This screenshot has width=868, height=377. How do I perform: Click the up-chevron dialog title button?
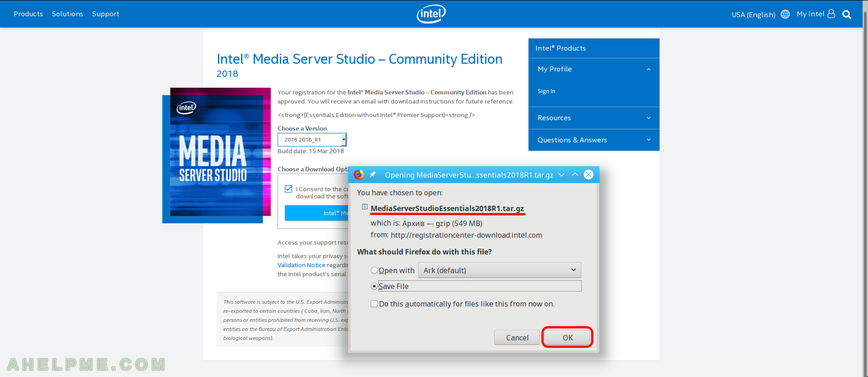pos(575,174)
